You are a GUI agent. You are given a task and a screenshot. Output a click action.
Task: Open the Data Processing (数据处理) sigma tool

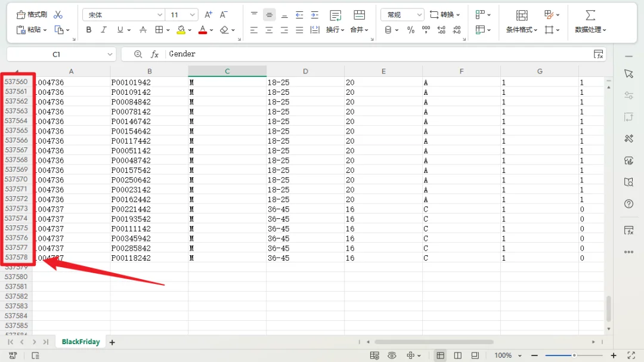click(x=590, y=21)
